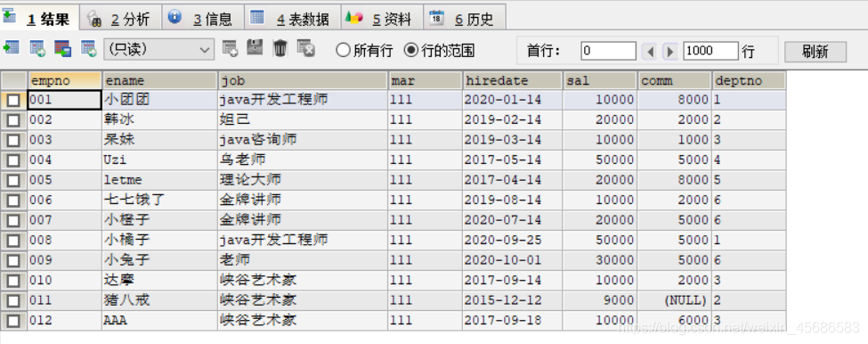Click the next page right arrow
This screenshot has height=344, width=868.
pos(670,52)
